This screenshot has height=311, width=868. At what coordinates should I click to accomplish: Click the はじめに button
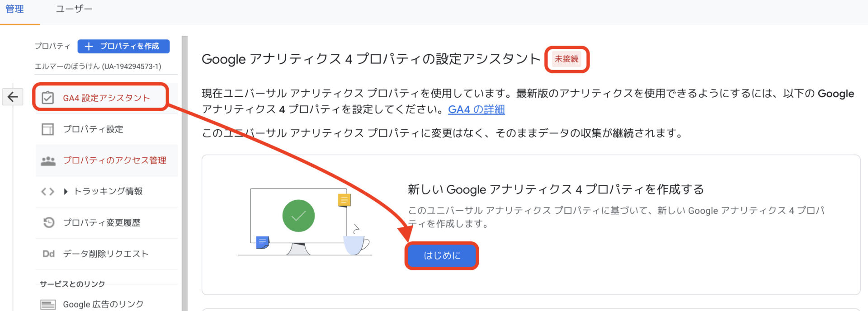442,256
